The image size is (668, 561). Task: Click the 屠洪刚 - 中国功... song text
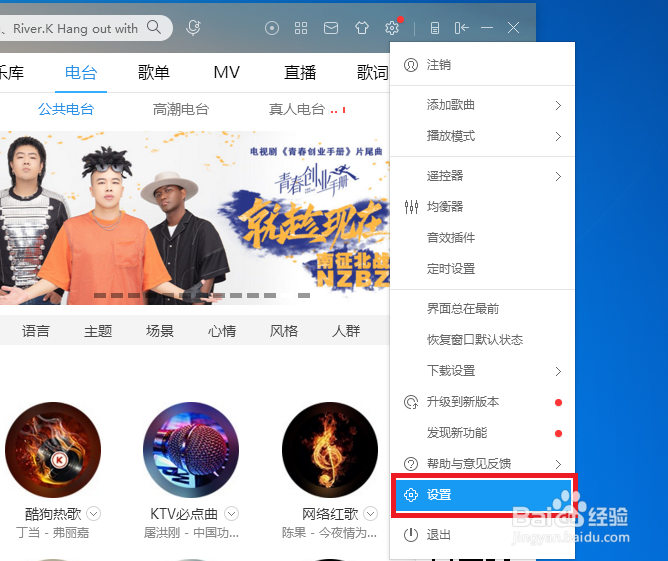tap(191, 533)
